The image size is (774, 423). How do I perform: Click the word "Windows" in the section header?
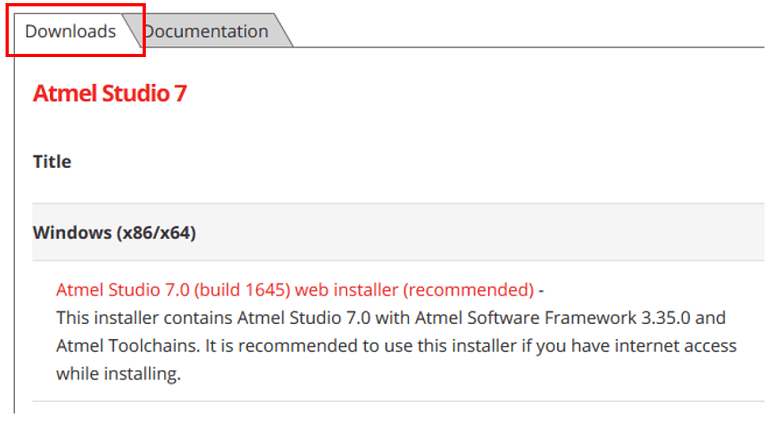click(72, 233)
